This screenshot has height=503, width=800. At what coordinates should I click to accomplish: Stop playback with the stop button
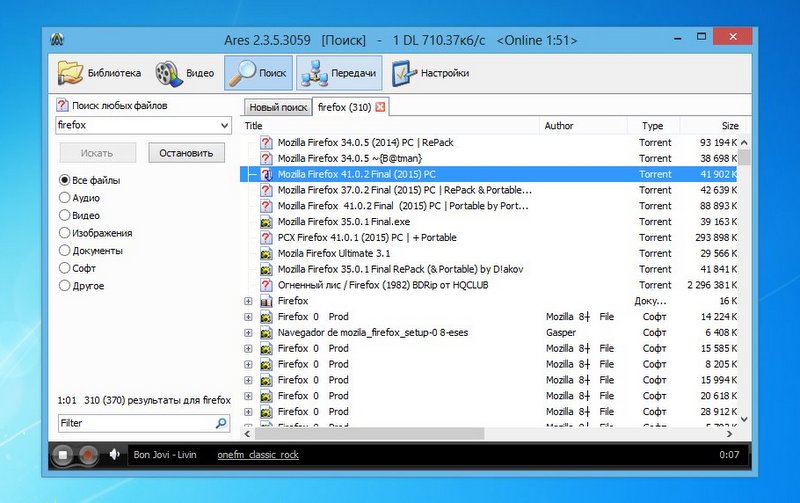click(63, 455)
